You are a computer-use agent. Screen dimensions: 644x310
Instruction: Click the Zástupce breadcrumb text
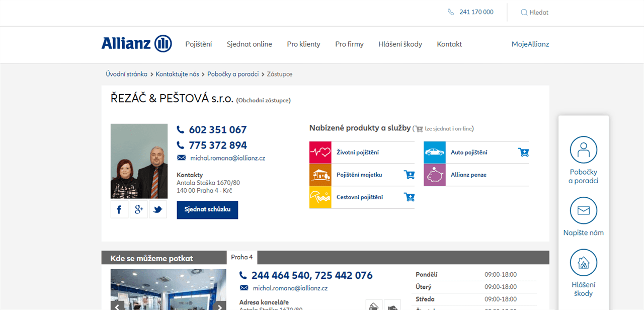280,74
